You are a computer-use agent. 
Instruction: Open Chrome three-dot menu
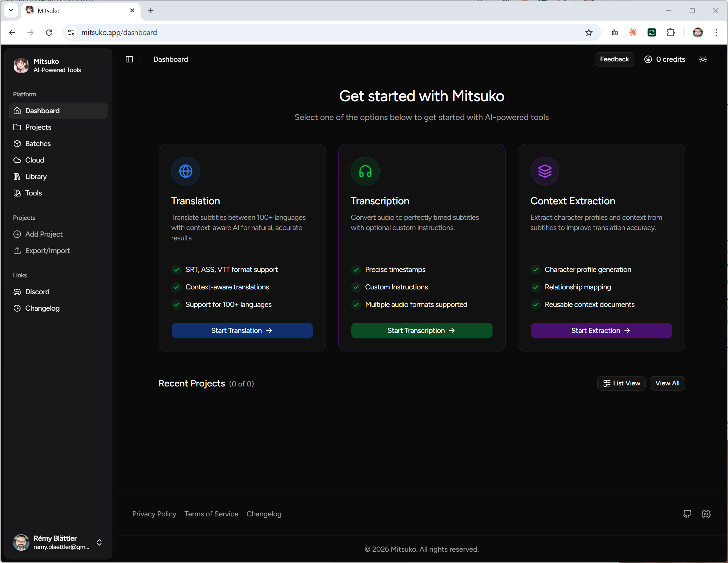click(716, 33)
